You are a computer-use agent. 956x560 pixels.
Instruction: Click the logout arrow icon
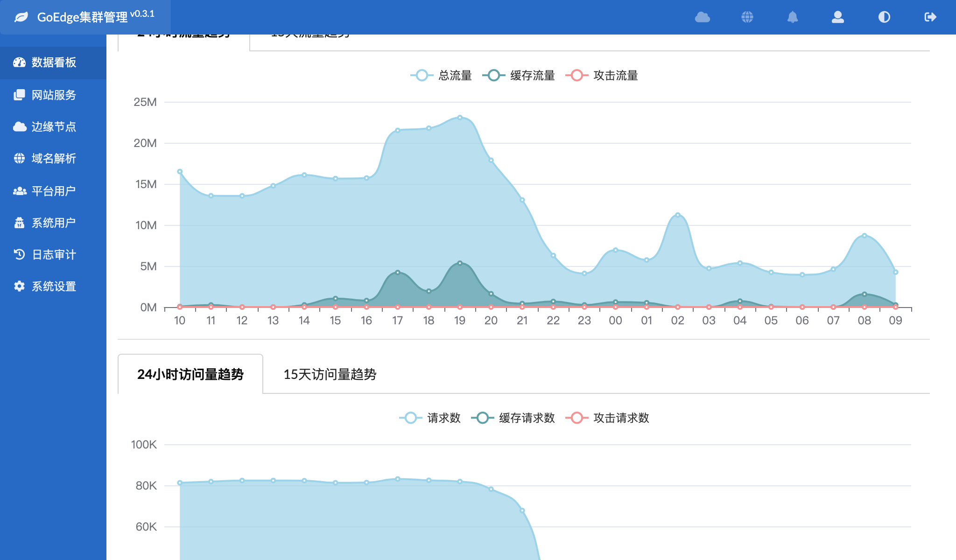pyautogui.click(x=930, y=17)
